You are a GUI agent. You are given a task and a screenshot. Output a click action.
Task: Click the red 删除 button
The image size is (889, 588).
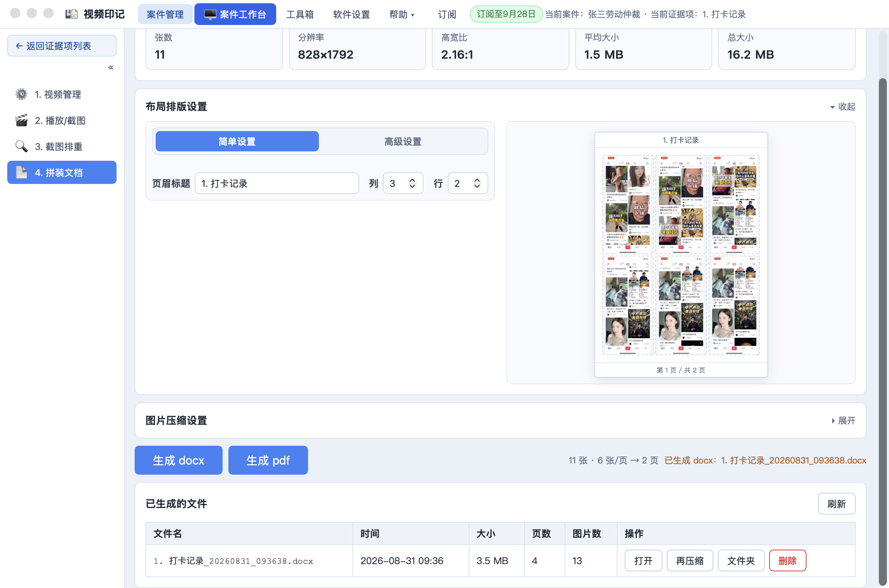pos(787,560)
